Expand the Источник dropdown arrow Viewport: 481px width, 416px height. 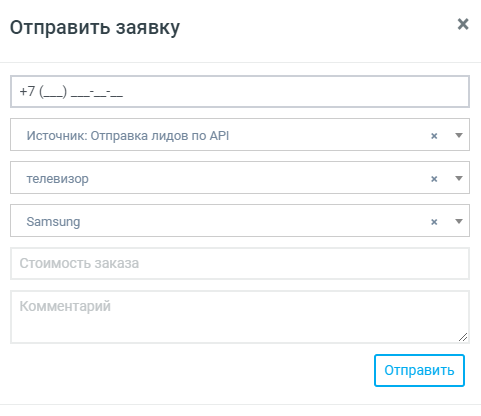459,135
